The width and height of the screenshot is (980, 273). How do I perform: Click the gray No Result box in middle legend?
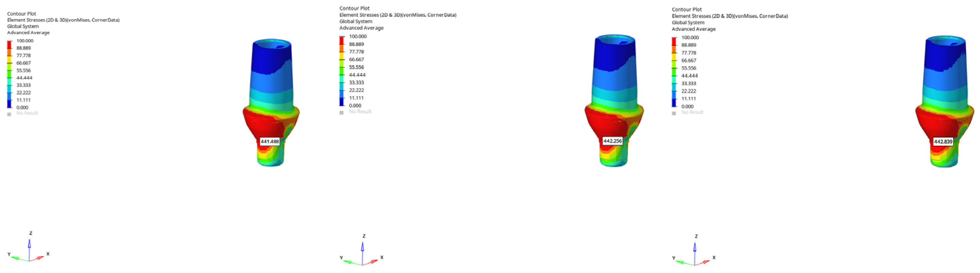342,112
